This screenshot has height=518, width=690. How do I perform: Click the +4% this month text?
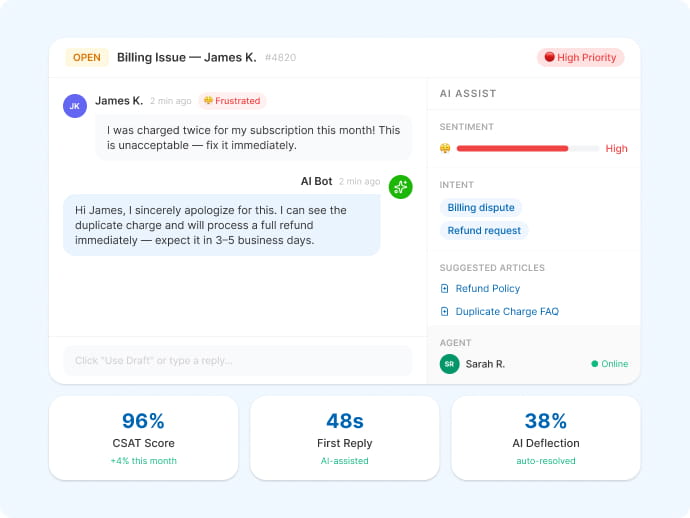143,461
